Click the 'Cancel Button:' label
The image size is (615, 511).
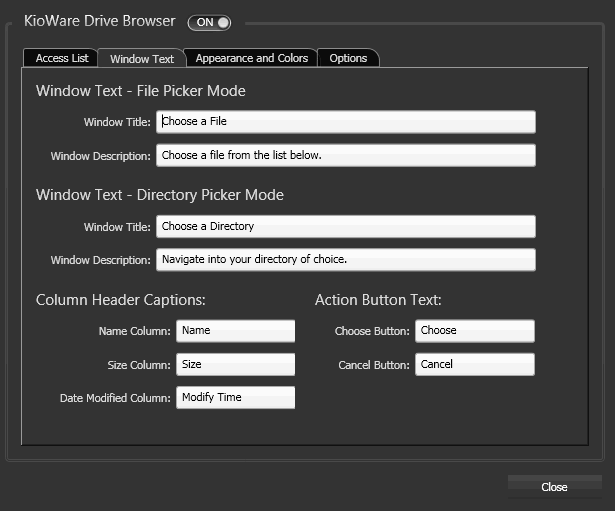tap(374, 365)
